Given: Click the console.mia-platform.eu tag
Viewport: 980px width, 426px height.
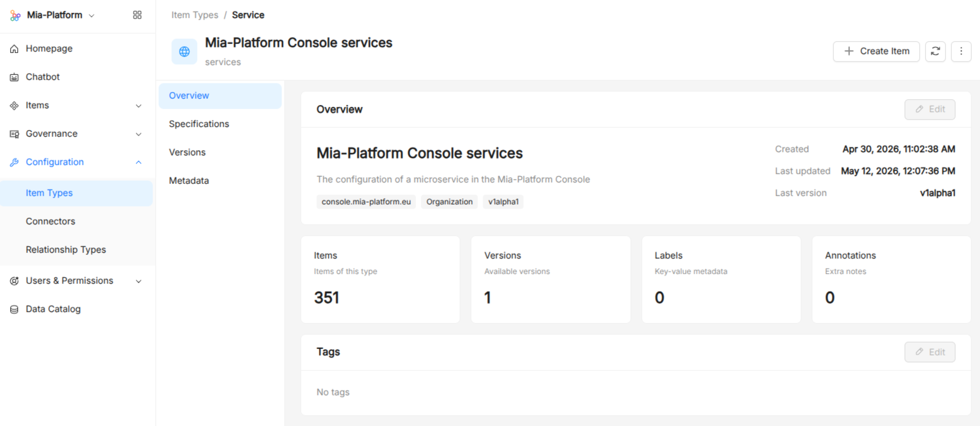Looking at the screenshot, I should point(366,202).
